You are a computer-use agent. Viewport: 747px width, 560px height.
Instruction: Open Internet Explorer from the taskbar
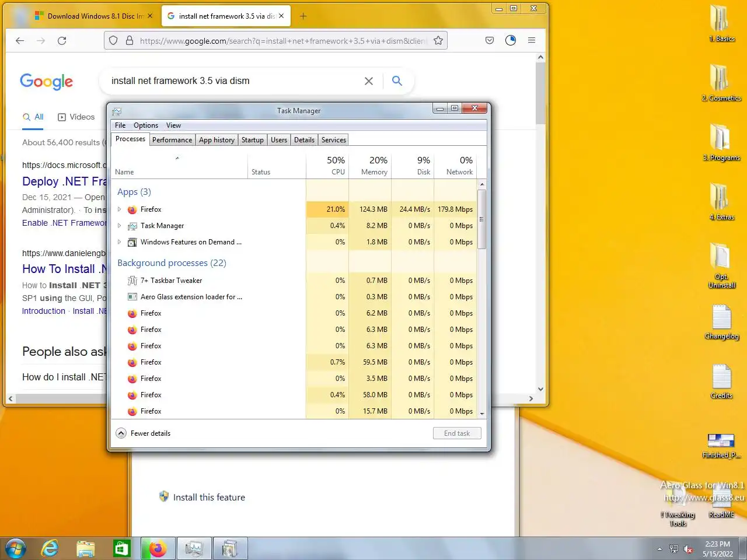coord(50,549)
